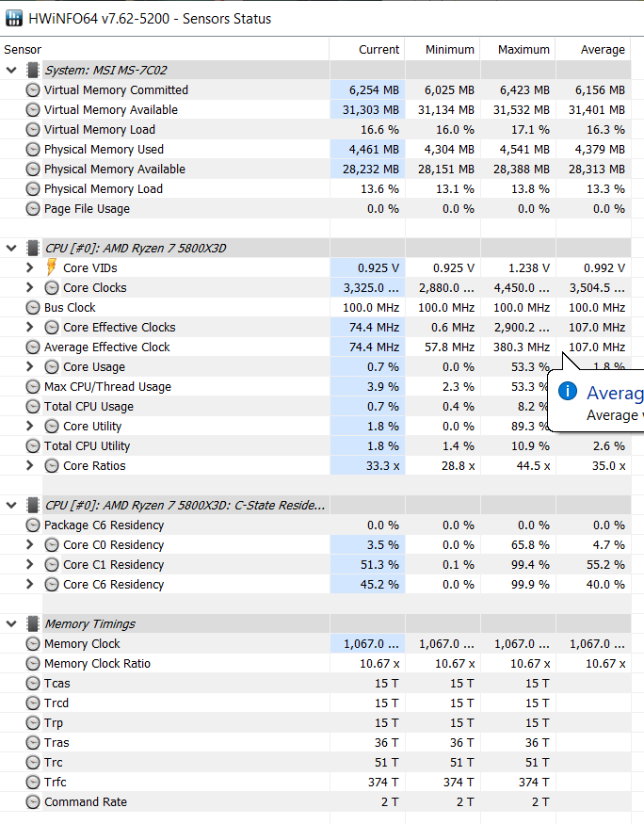Click the Average column header
Screen dimensions: 644x824
click(x=593, y=49)
